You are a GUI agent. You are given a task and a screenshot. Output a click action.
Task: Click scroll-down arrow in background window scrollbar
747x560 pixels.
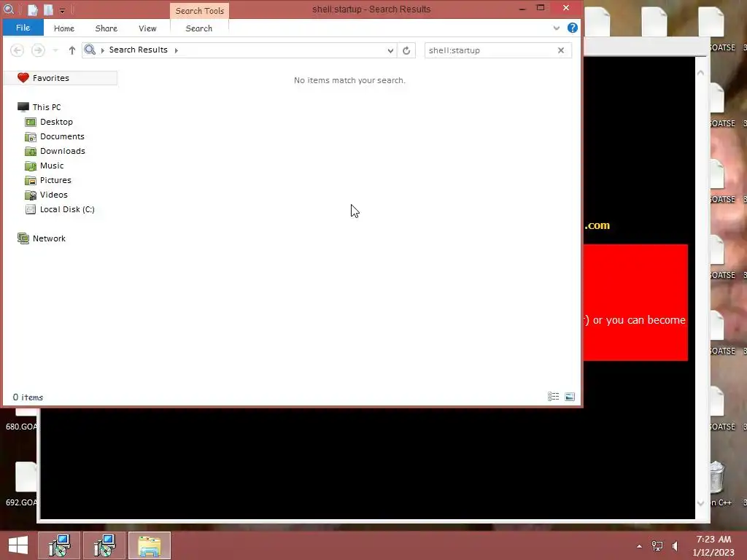click(x=701, y=503)
